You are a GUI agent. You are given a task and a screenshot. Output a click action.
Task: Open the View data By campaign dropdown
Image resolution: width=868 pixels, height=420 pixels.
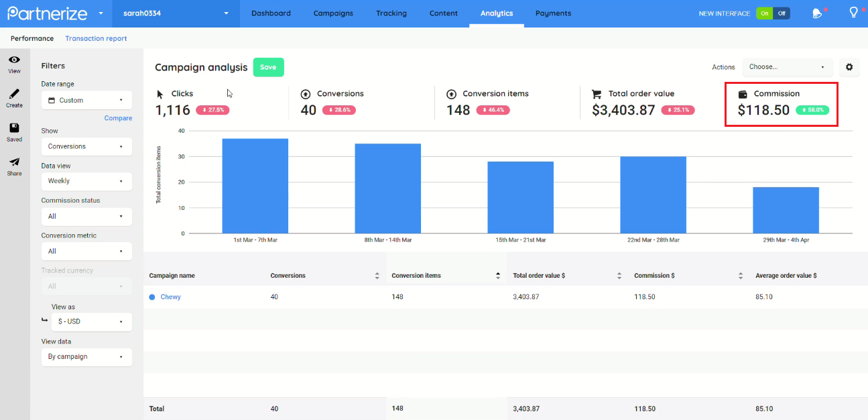[x=86, y=357]
